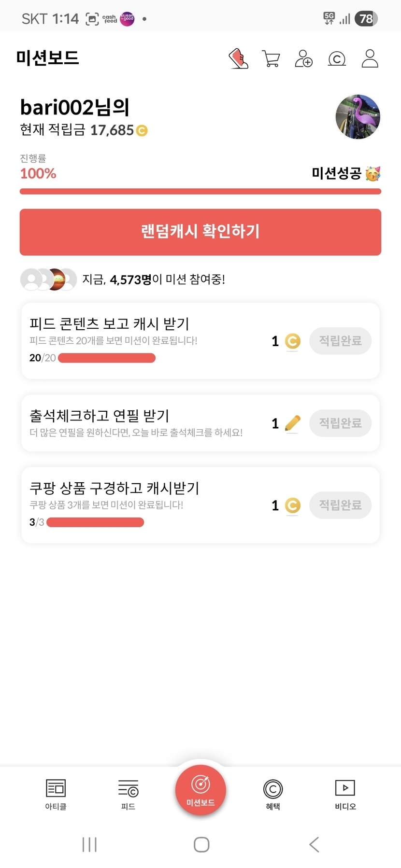
Task: Click the 100% mission progress bar
Action: click(200, 192)
